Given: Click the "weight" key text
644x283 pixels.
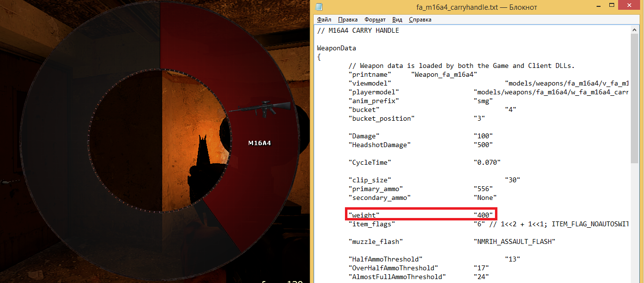Looking at the screenshot, I should click(364, 215).
